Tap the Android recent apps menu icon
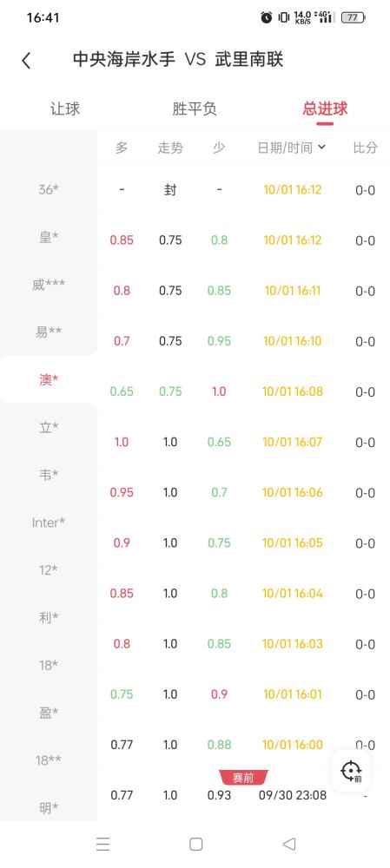Image resolution: width=390 pixels, height=868 pixels. (103, 844)
